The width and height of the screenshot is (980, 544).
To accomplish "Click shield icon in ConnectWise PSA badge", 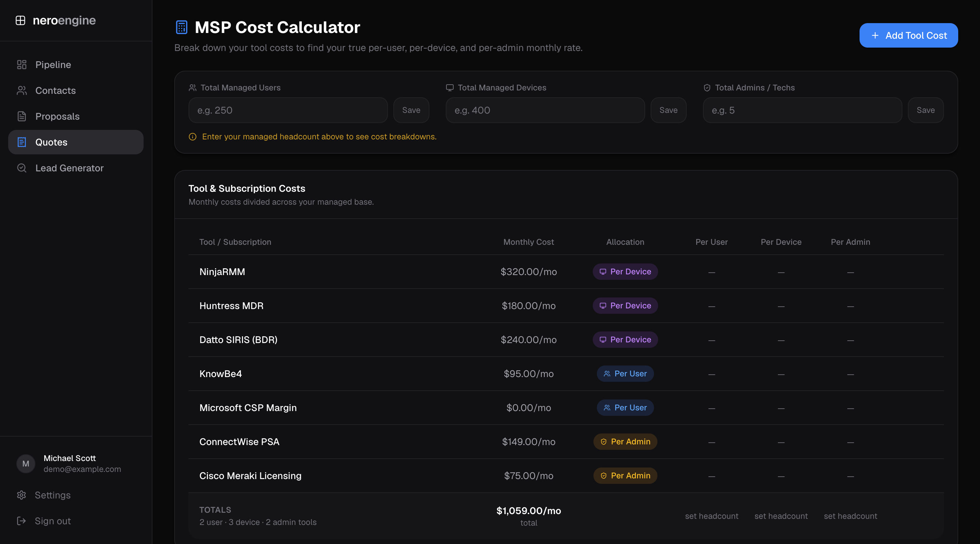I will click(603, 442).
